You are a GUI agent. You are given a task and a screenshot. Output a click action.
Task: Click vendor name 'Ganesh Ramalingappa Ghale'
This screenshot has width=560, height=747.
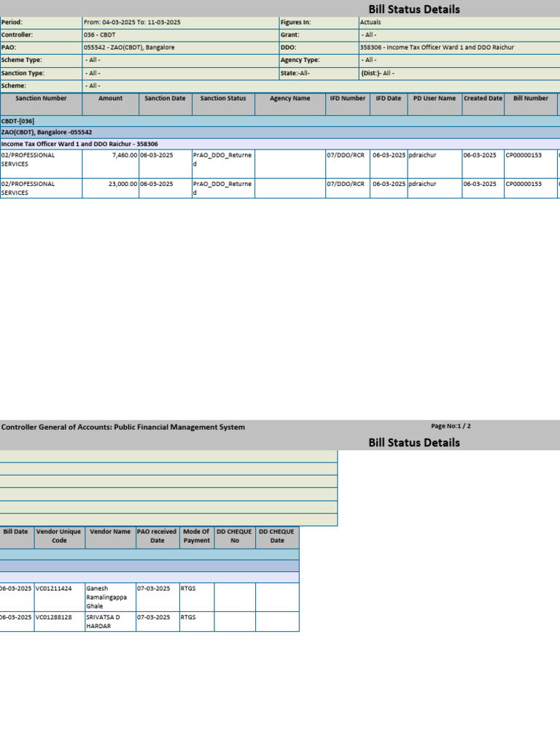click(x=106, y=597)
